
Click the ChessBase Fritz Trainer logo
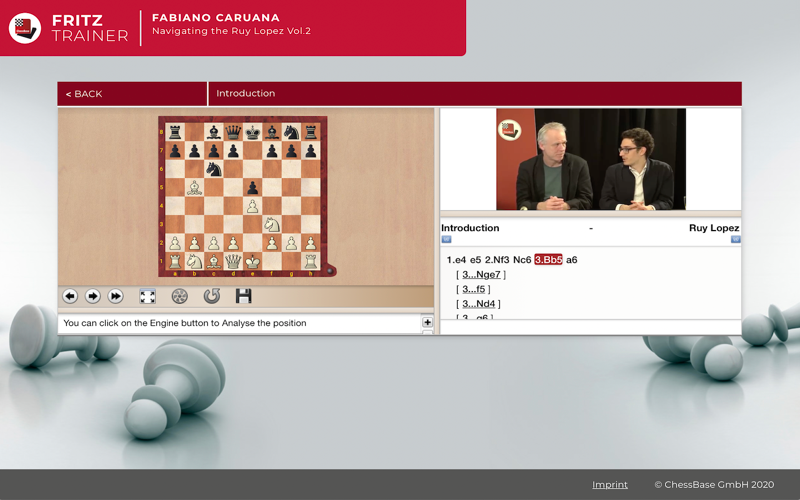(25, 28)
